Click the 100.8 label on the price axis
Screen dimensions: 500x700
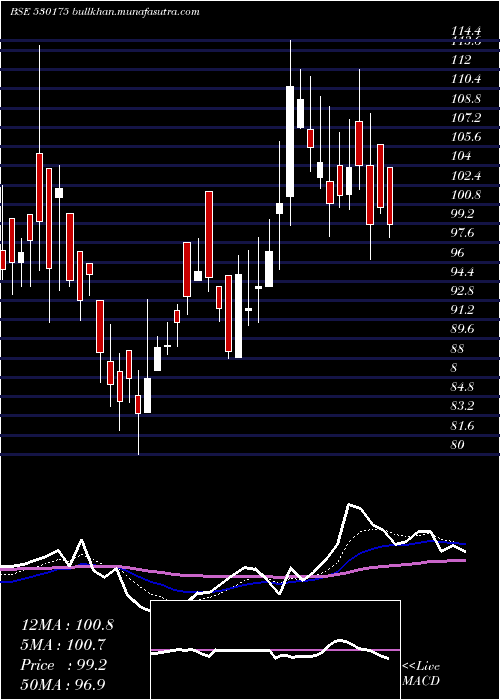(x=466, y=195)
